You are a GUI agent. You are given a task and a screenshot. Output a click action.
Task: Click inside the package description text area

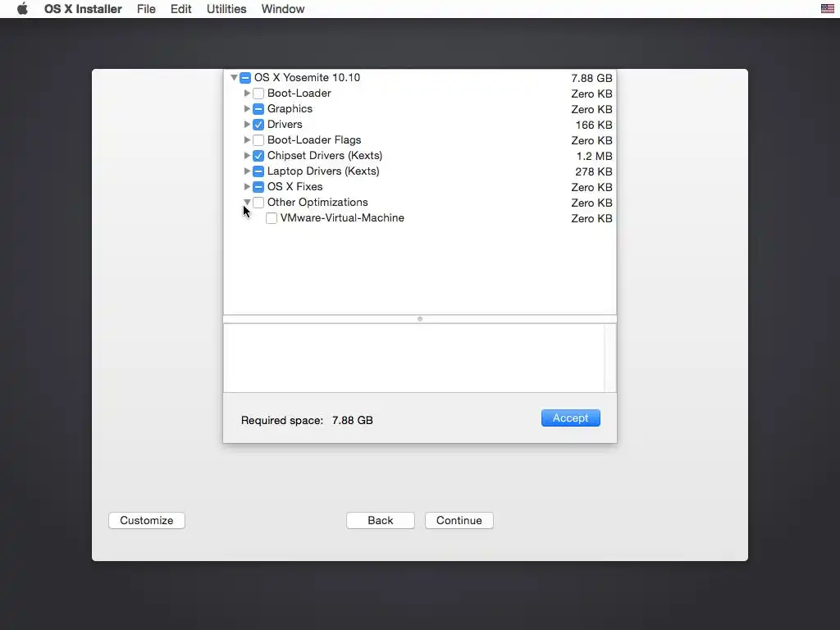(x=413, y=358)
